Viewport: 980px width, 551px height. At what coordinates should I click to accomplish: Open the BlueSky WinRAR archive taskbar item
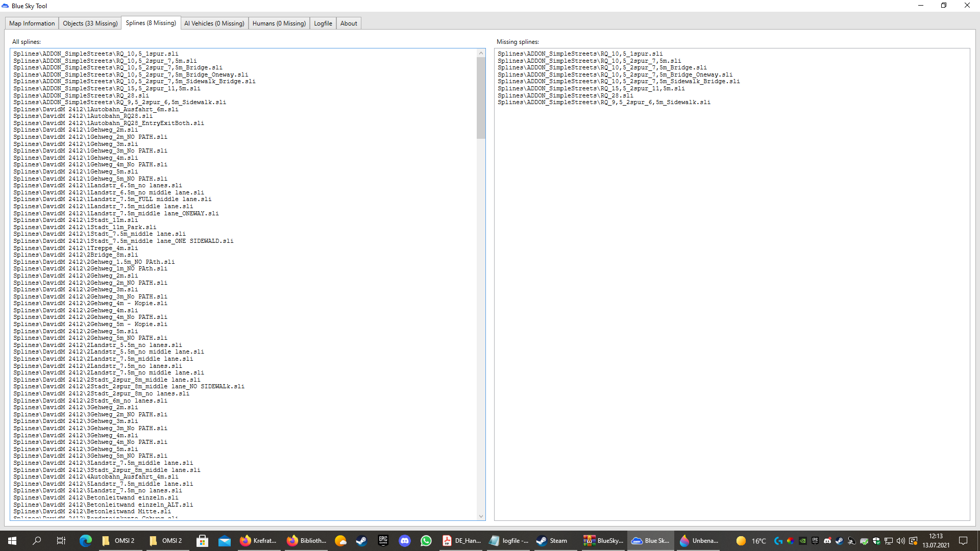point(604,541)
